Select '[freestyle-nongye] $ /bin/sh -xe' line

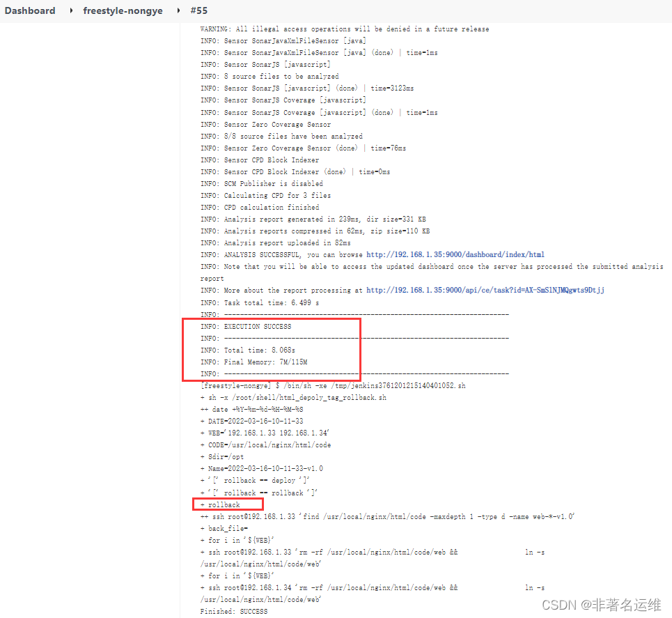333,385
